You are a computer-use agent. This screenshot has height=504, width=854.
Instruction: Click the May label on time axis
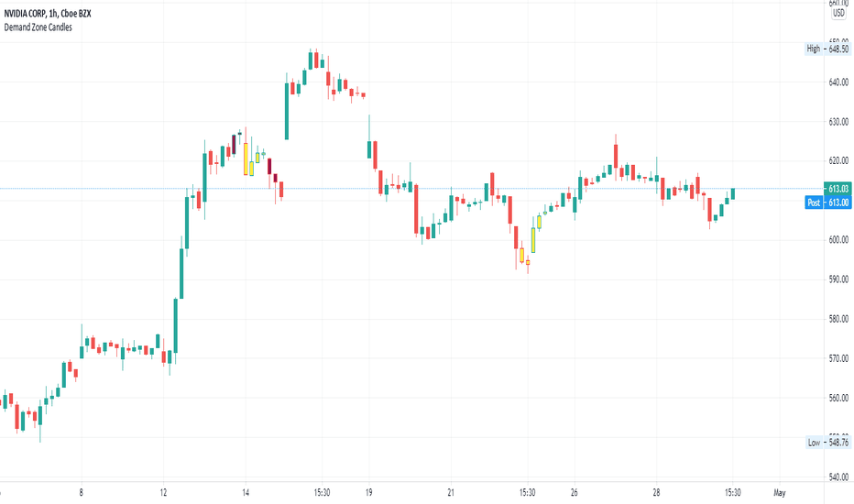pos(780,493)
